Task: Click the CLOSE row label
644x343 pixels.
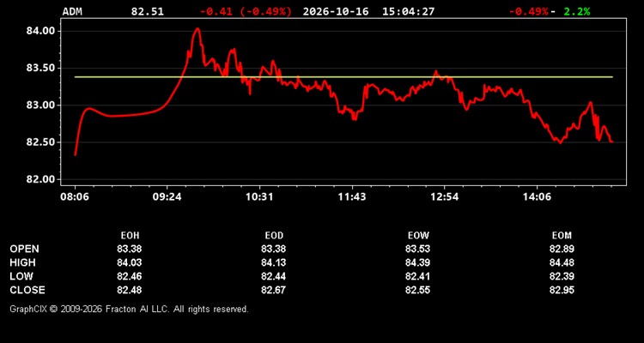Action: point(27,290)
